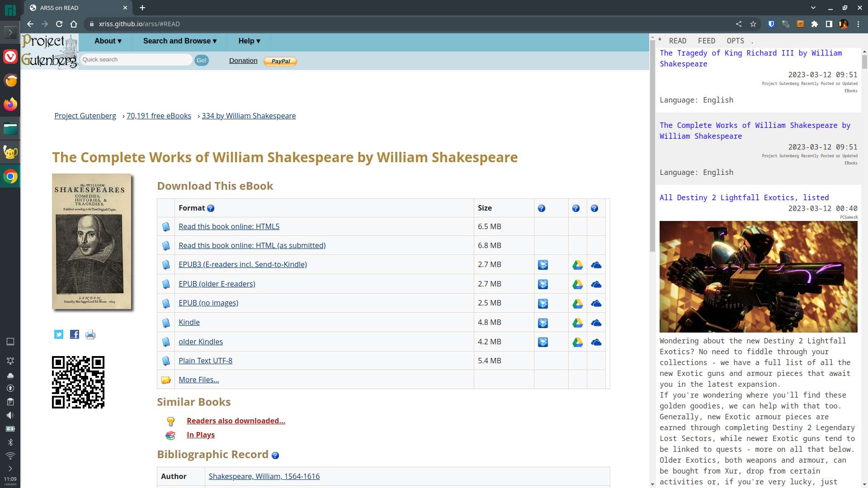The image size is (868, 488).
Task: Open the tab search chevron in the title bar
Action: point(813,8)
